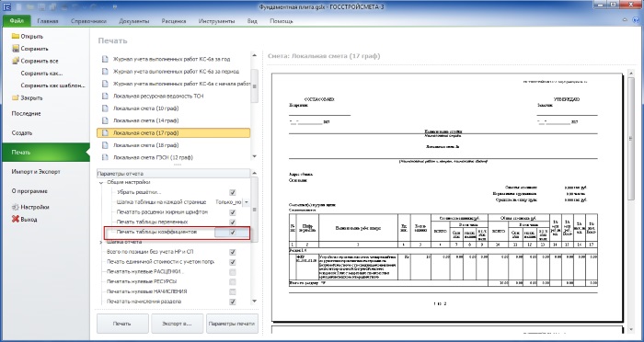The width and height of the screenshot is (644, 342).
Task: Click document icon of Журнал КС-6а за год
Action: click(x=105, y=59)
